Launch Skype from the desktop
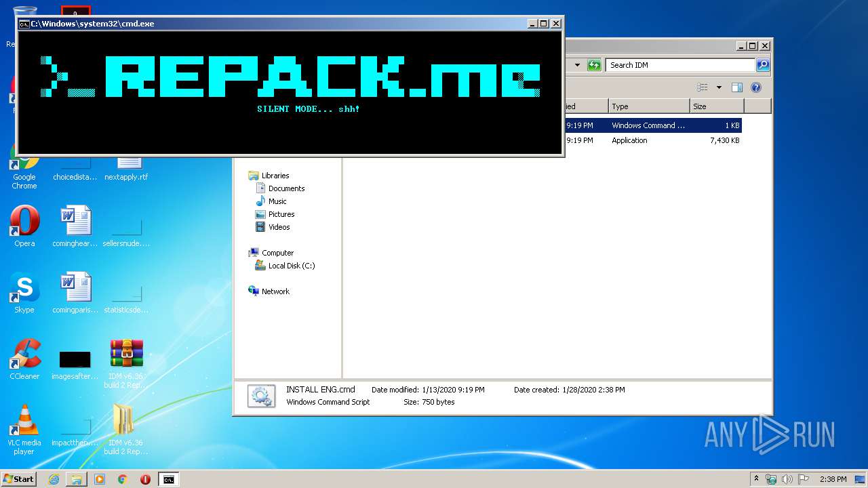This screenshot has height=488, width=868. click(x=24, y=293)
